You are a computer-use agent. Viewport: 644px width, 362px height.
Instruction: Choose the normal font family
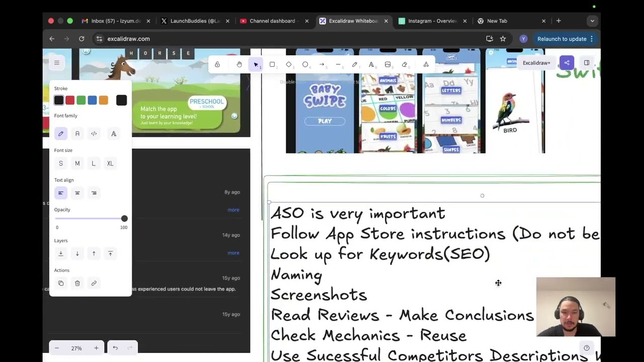coord(77,134)
